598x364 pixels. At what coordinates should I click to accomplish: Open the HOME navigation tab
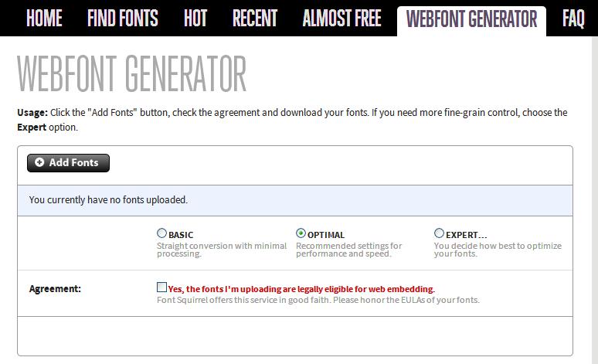click(x=44, y=19)
